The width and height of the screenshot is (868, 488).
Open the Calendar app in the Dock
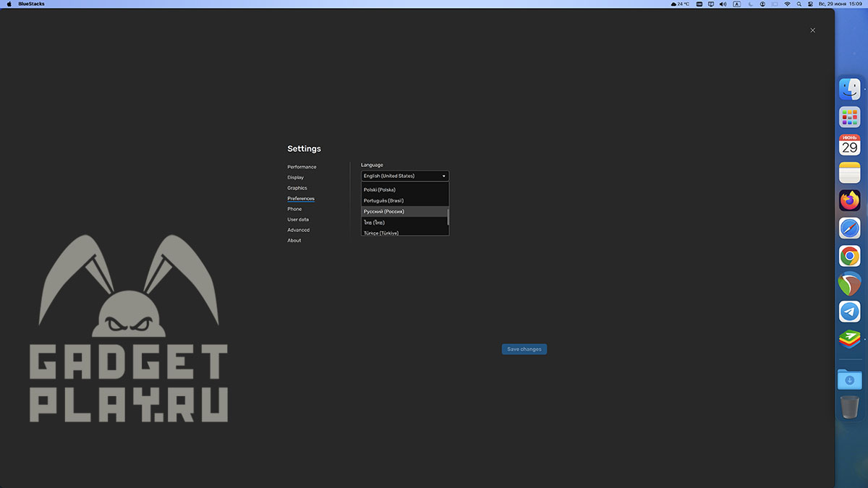[849, 145]
